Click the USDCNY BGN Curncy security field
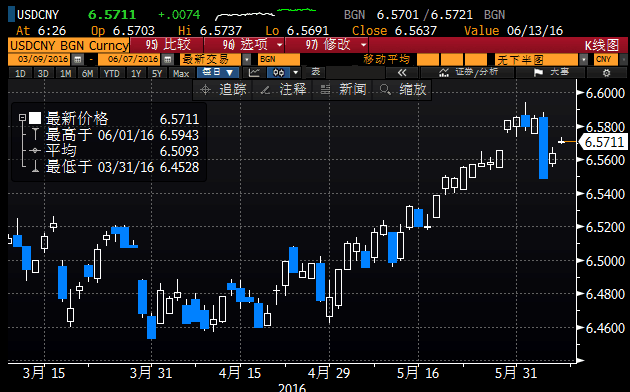This screenshot has width=630, height=392. click(x=69, y=45)
